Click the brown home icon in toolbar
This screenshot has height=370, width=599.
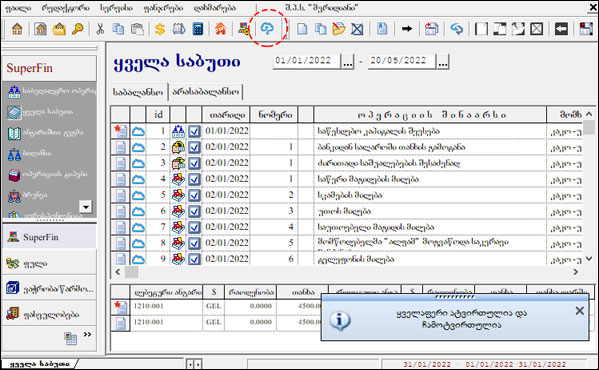click(x=17, y=29)
